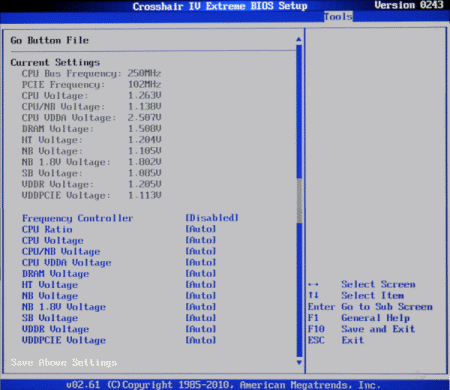Select blue DRAM Voltage setting label
The image size is (450, 390).
coord(55,274)
